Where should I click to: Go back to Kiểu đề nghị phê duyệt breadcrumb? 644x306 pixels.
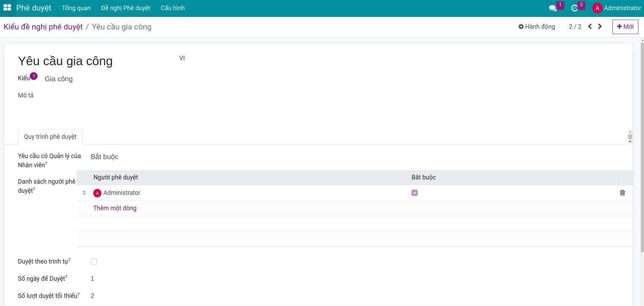[43, 27]
